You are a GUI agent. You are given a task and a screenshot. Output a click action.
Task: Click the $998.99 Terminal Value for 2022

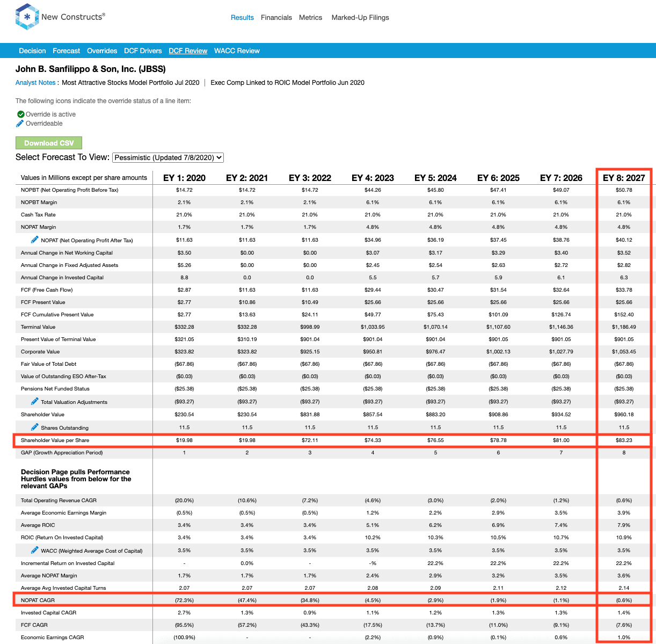pos(310,327)
